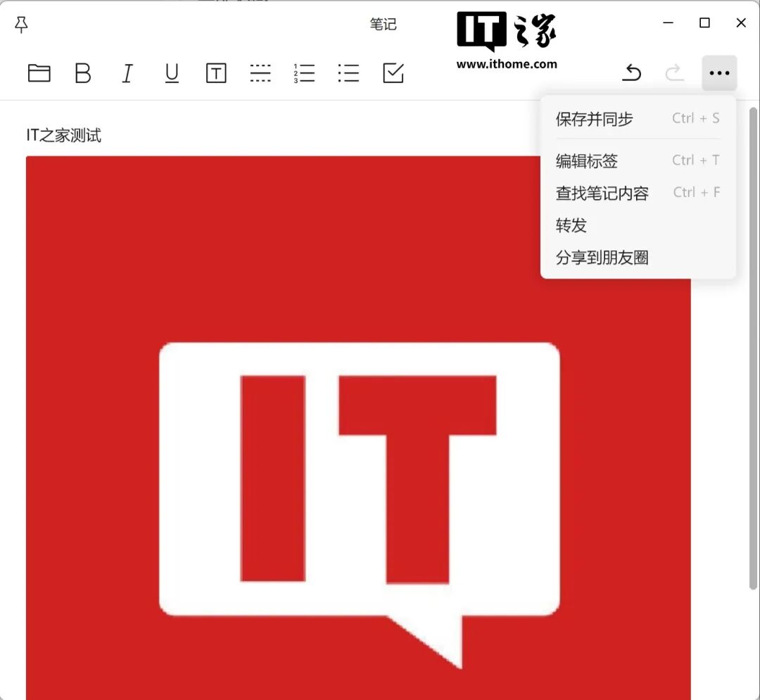Click the IT之家测试 text line

[x=64, y=136]
